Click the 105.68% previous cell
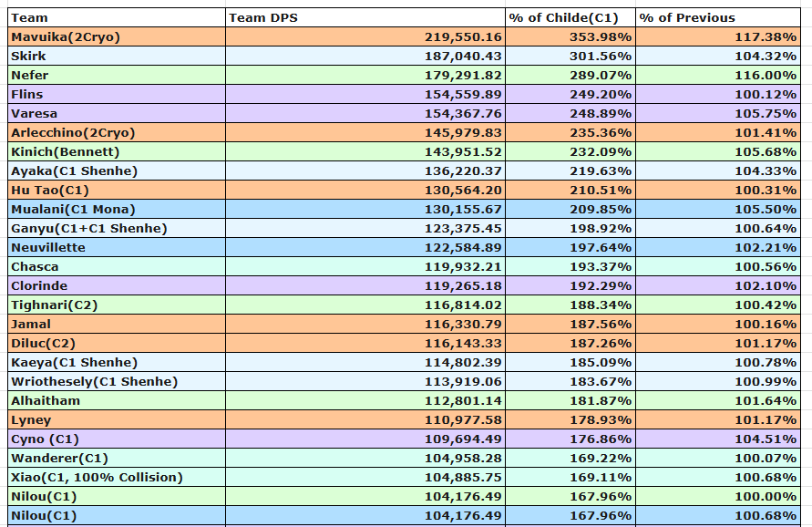The image size is (812, 527). pyautogui.click(x=718, y=152)
